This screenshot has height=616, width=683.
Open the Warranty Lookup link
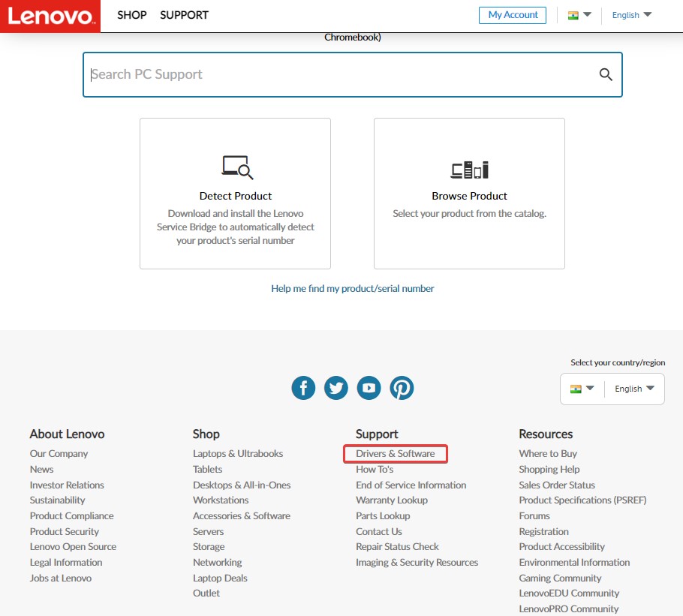coord(391,500)
